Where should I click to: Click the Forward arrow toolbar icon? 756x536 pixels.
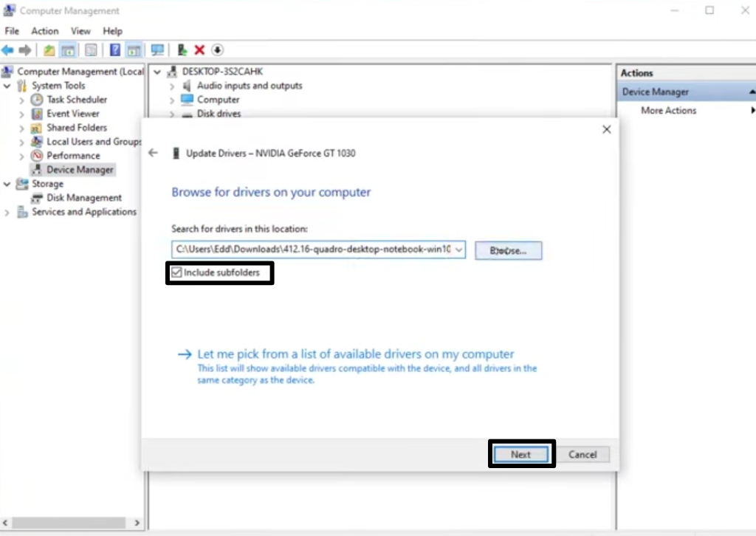tap(24, 49)
